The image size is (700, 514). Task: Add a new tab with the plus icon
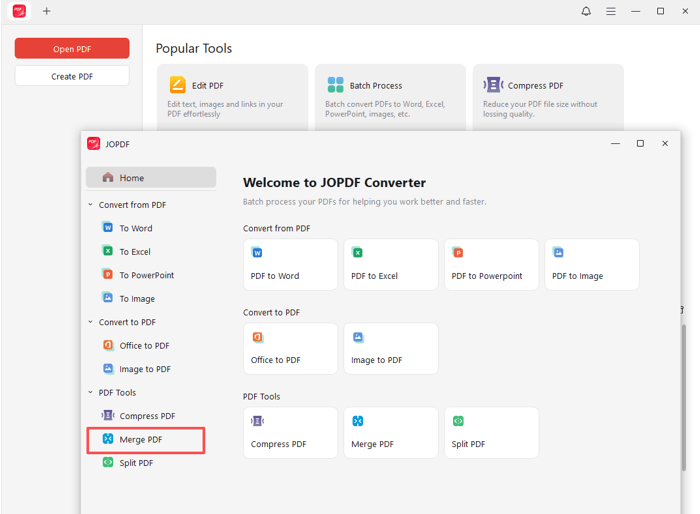point(46,11)
